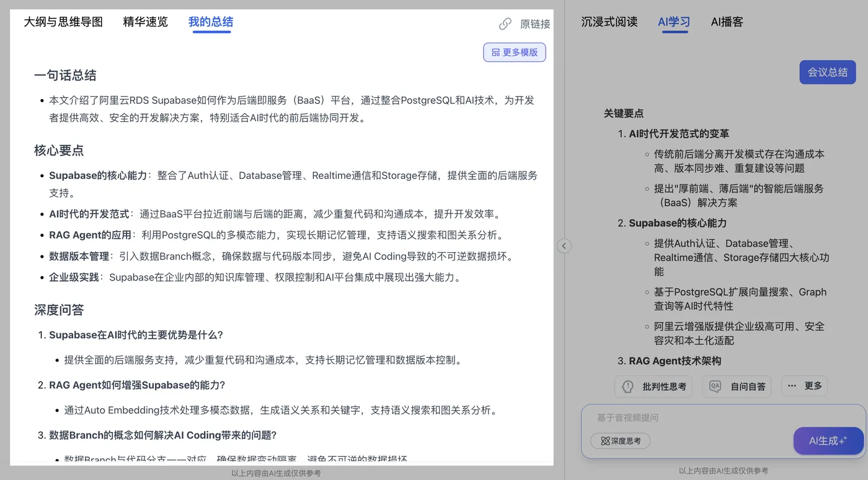868x480 pixels.
Task: Click the question 数据Branch的概念如何解决AI Coding带来的问题
Action: [x=162, y=435]
